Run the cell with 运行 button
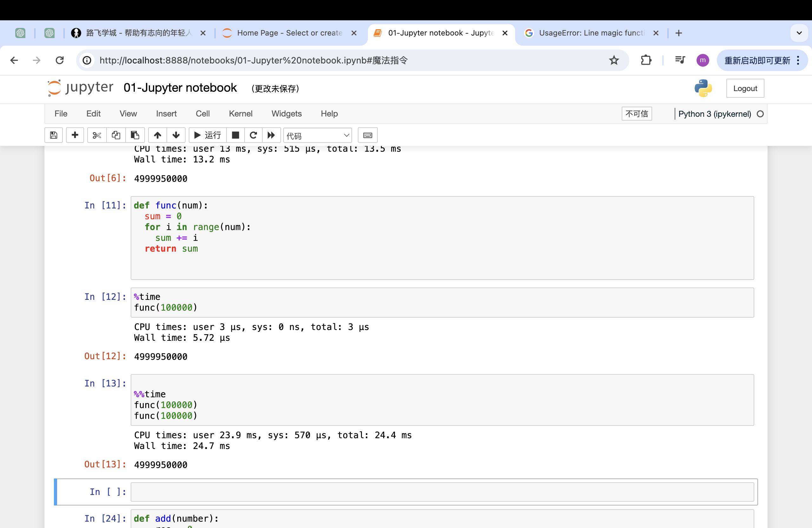Viewport: 812px width, 528px height. click(x=207, y=135)
